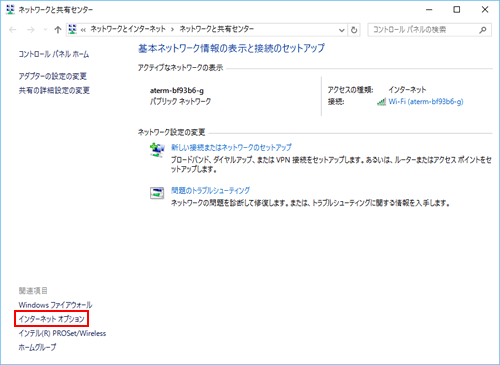
Task: Select network name aterm-bf93b6-g text
Action: [177, 90]
